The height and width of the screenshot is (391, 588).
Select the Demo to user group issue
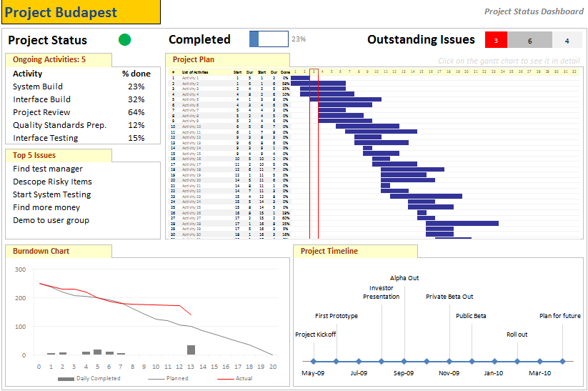51,220
